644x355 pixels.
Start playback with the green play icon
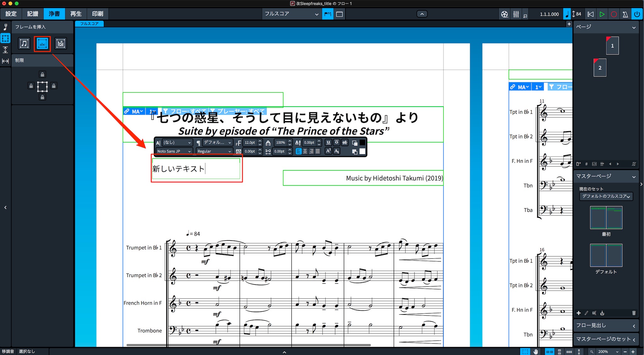(x=602, y=14)
